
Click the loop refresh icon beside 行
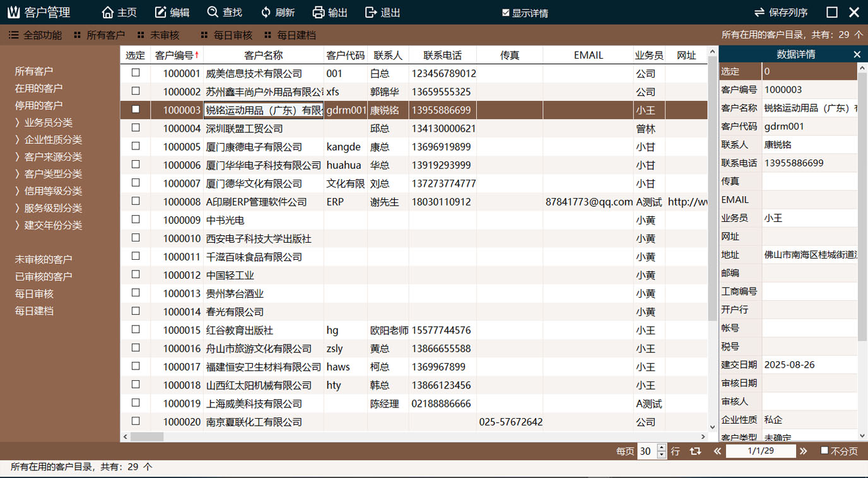[695, 452]
